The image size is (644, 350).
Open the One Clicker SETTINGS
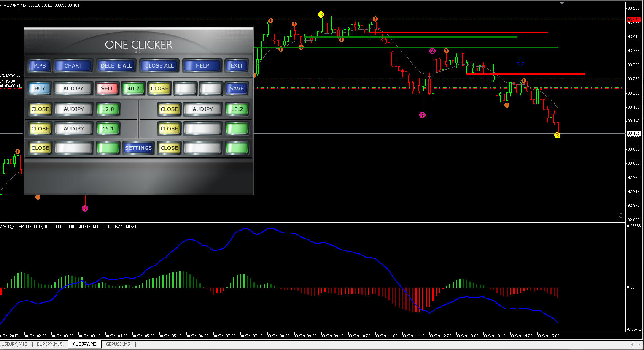click(x=138, y=148)
